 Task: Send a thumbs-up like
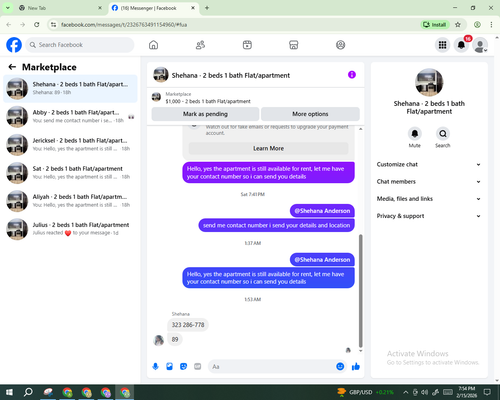click(356, 367)
